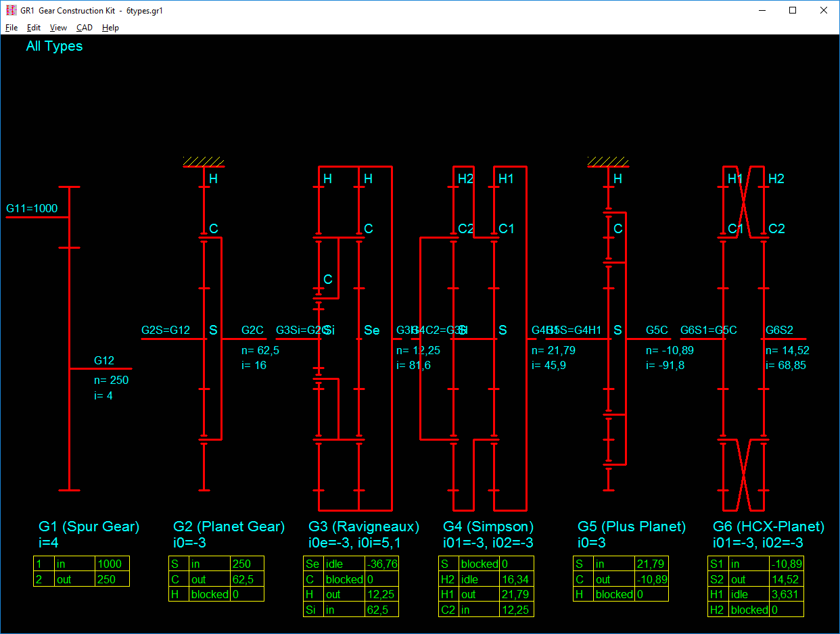Click the G5C output shaft label
This screenshot has height=634, width=840.
click(x=657, y=330)
